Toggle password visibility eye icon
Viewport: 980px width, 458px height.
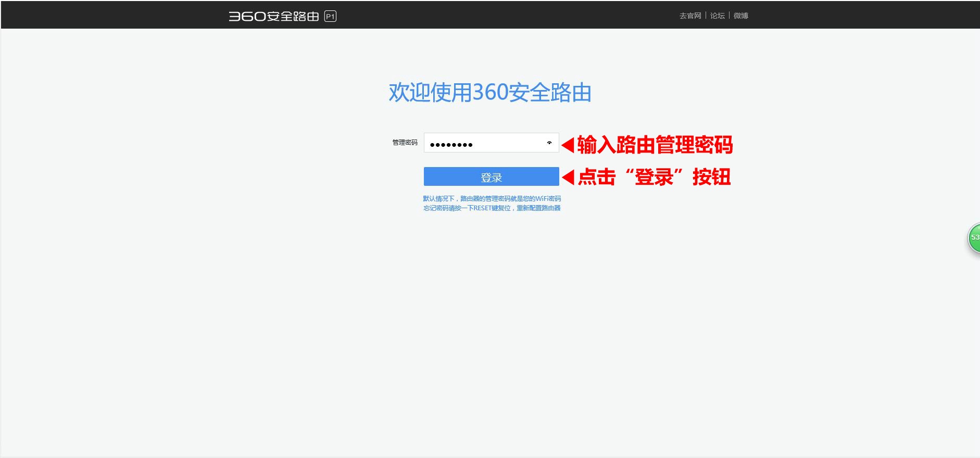tap(549, 143)
